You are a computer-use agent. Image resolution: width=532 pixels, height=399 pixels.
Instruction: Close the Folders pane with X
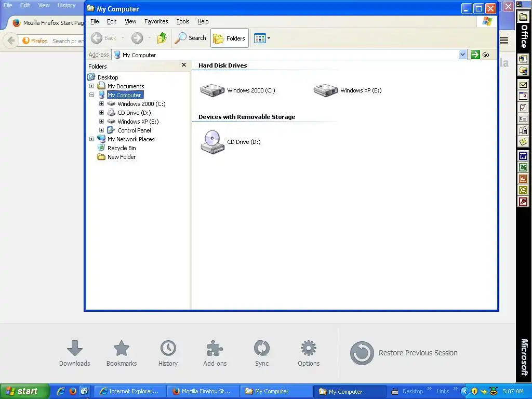pos(184,65)
